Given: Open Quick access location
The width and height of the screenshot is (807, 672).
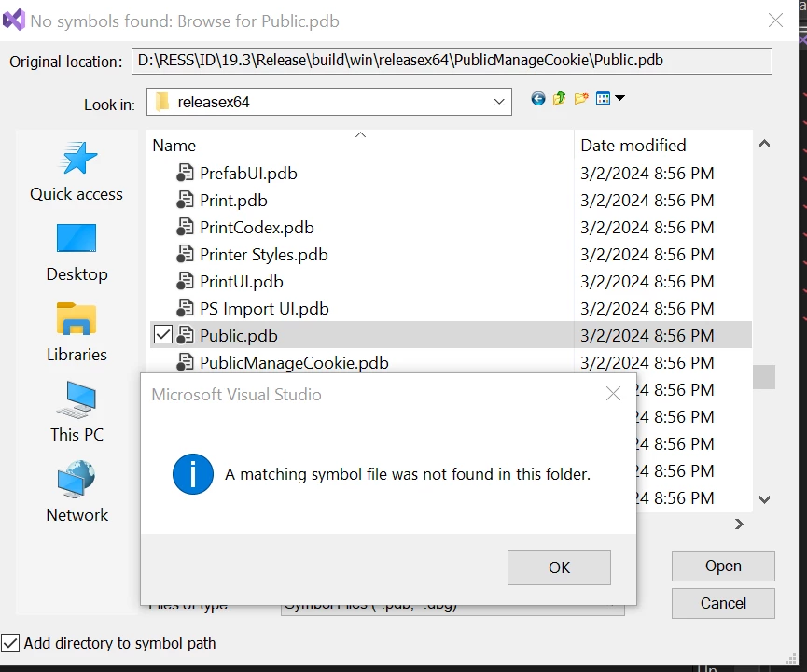Looking at the screenshot, I should (x=77, y=172).
